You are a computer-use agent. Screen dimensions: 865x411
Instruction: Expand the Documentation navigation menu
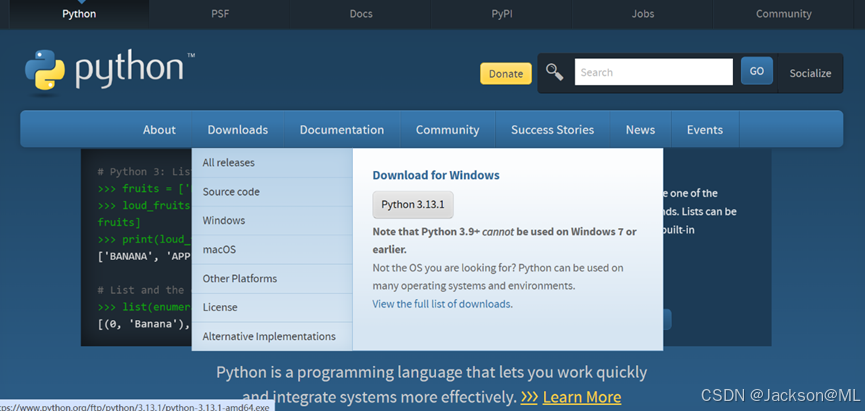[342, 130]
